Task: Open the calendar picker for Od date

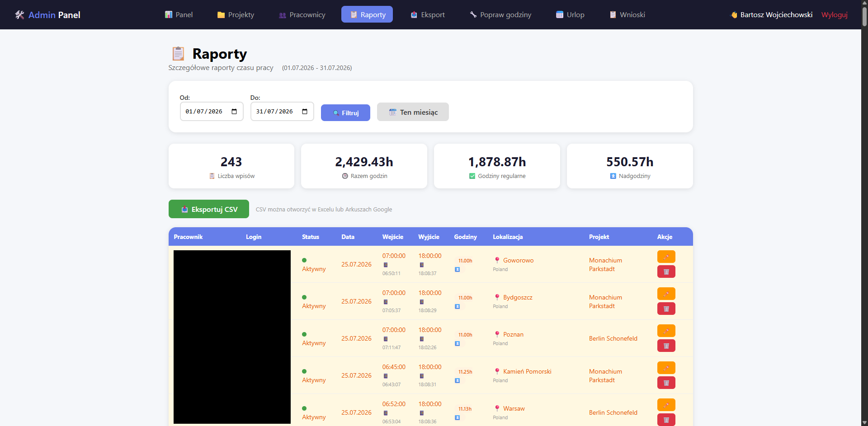Action: click(x=234, y=112)
